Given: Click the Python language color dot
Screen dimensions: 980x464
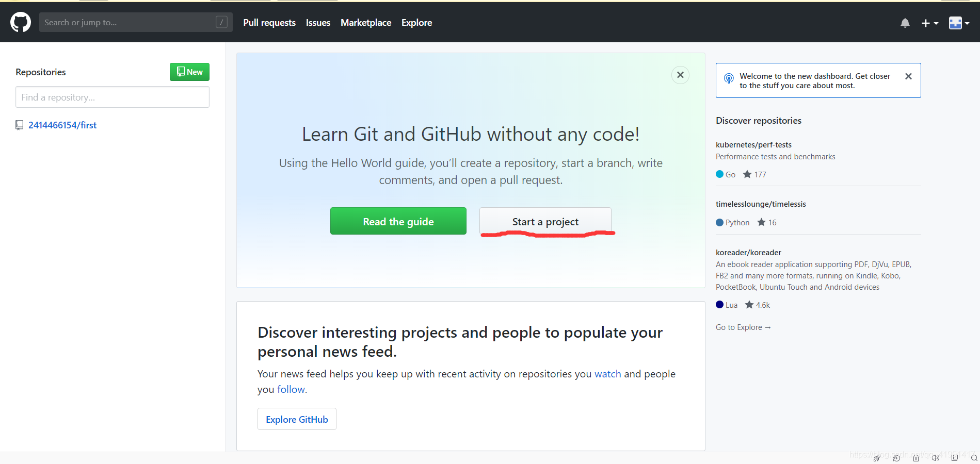Looking at the screenshot, I should point(719,223).
